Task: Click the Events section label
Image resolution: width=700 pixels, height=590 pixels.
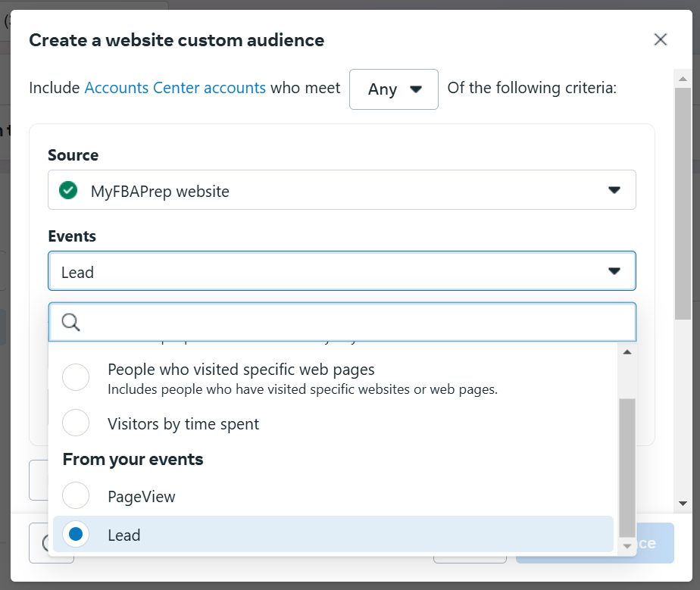Action: [72, 236]
